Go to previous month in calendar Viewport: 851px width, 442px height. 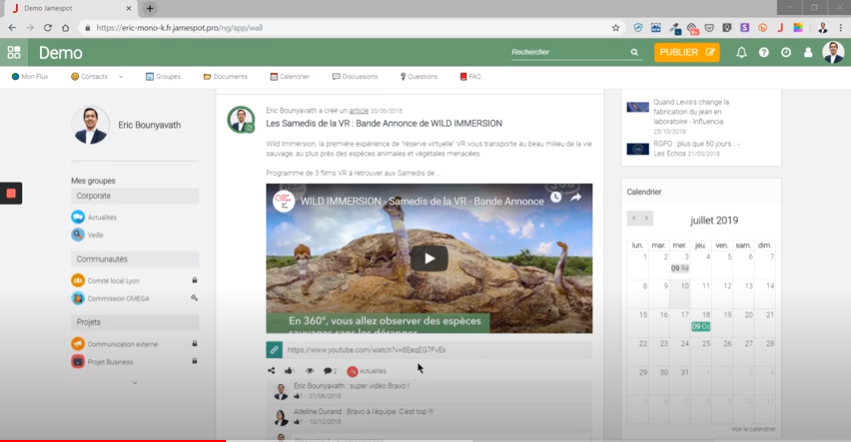(633, 218)
